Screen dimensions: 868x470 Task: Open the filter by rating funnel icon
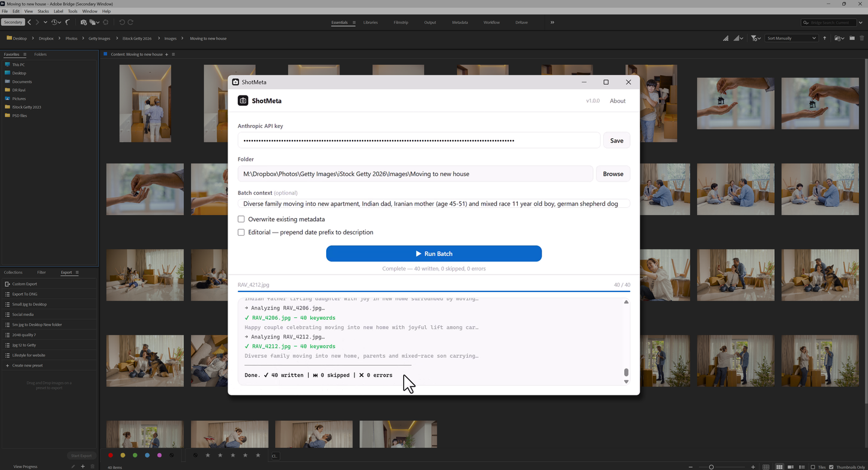tap(755, 38)
